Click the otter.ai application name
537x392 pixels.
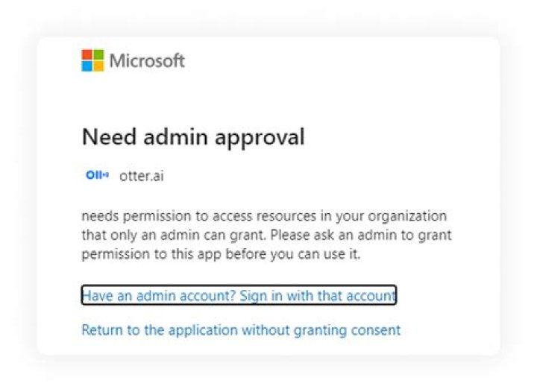click(x=142, y=176)
